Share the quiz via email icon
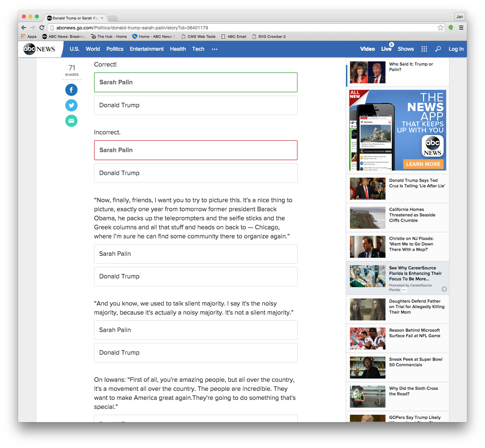Viewport: 485px width, 448px height. 71,121
